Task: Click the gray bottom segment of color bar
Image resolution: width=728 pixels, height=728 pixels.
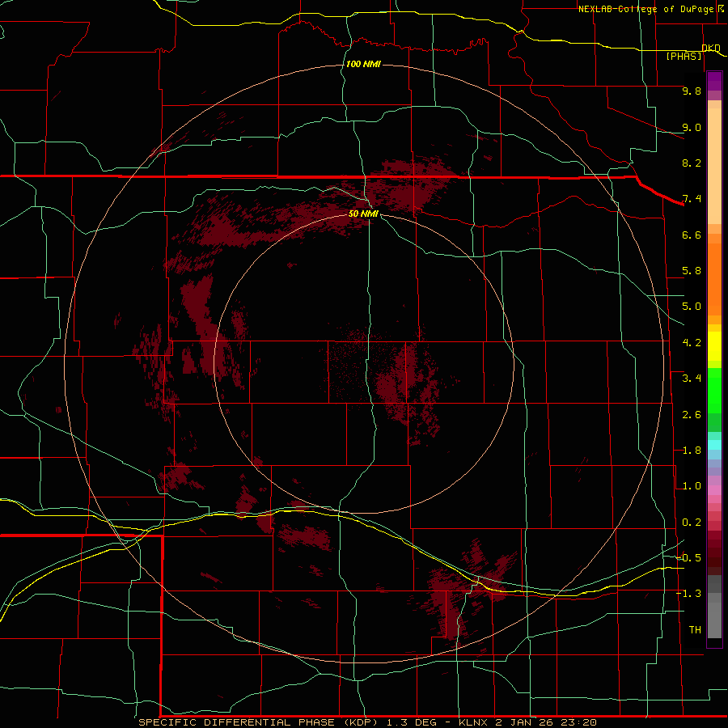Action: pyautogui.click(x=714, y=620)
